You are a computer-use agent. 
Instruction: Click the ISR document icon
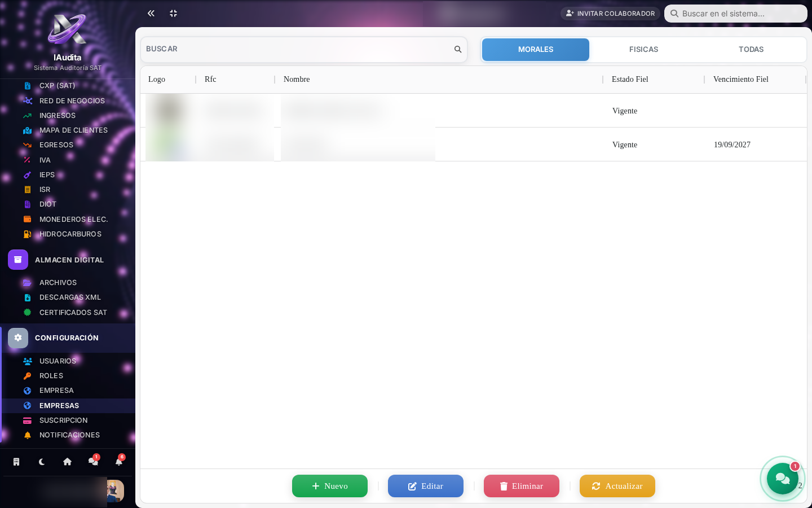27,190
